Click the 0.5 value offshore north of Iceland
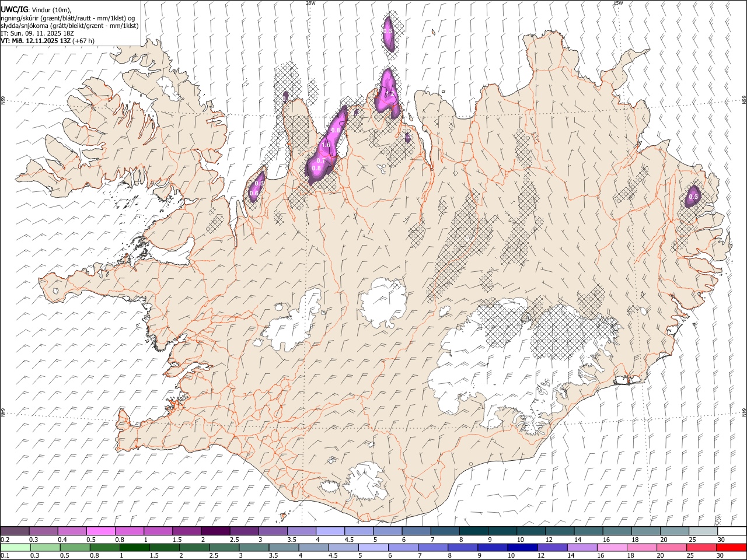 388,31
